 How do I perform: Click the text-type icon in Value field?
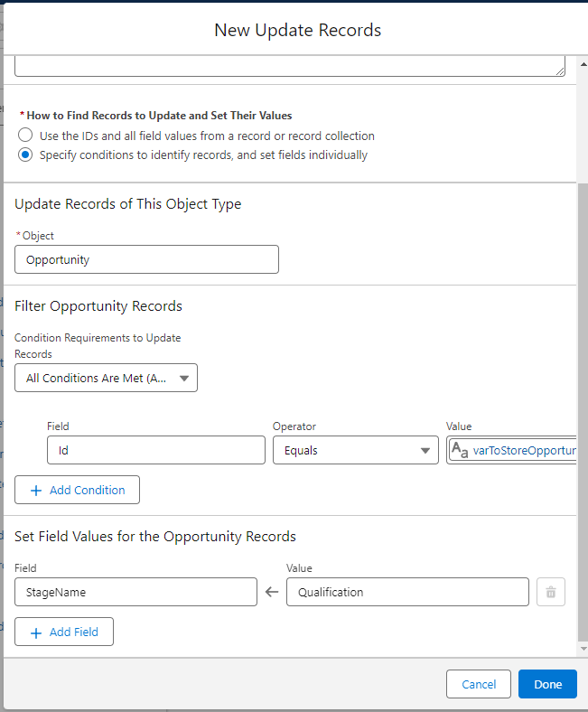[460, 450]
